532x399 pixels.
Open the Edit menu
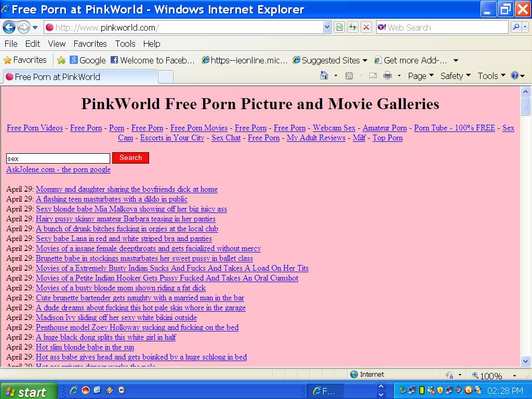pos(33,44)
